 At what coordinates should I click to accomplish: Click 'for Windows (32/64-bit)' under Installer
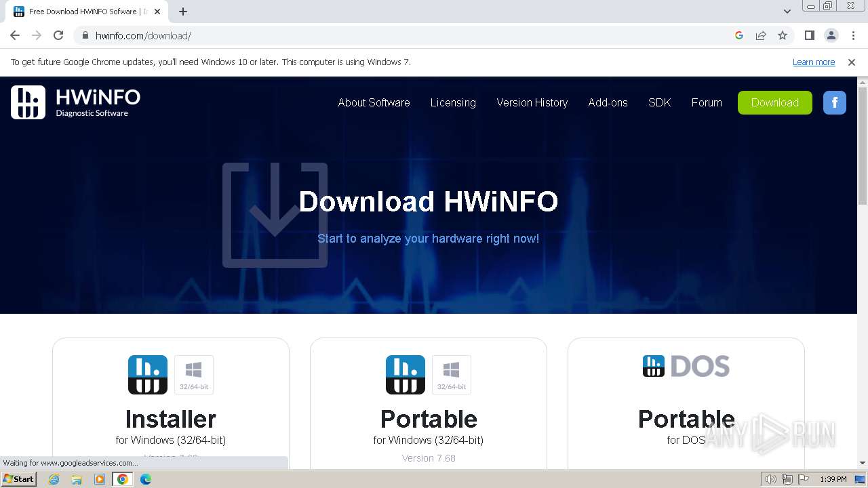pos(171,440)
